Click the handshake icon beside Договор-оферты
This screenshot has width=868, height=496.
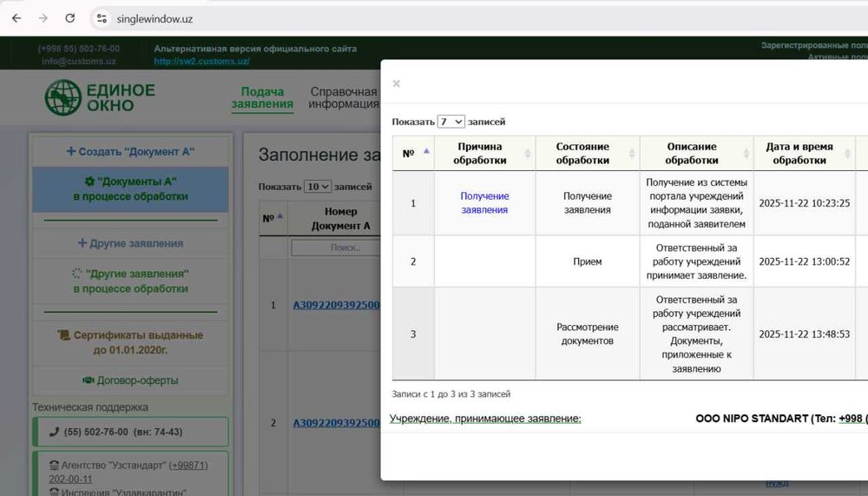(x=88, y=380)
